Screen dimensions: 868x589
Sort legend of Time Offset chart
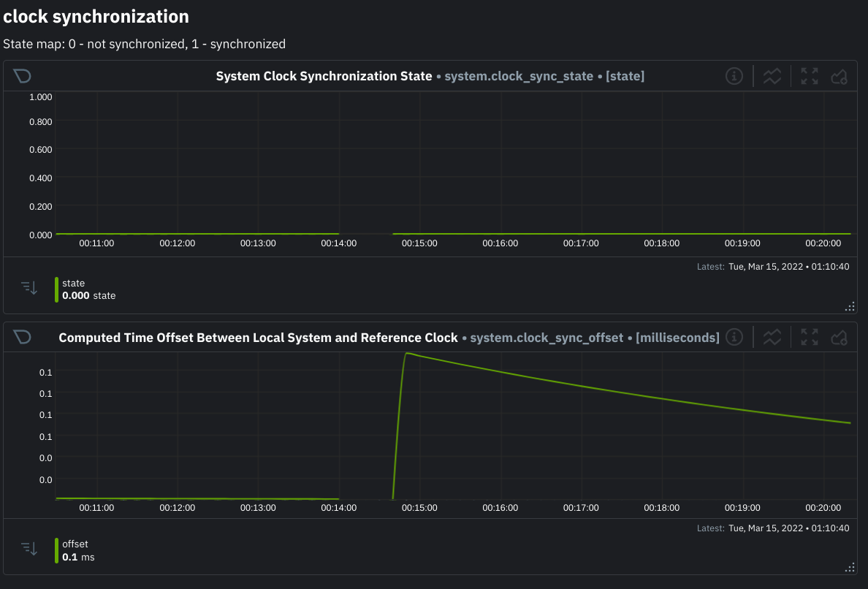click(x=29, y=549)
